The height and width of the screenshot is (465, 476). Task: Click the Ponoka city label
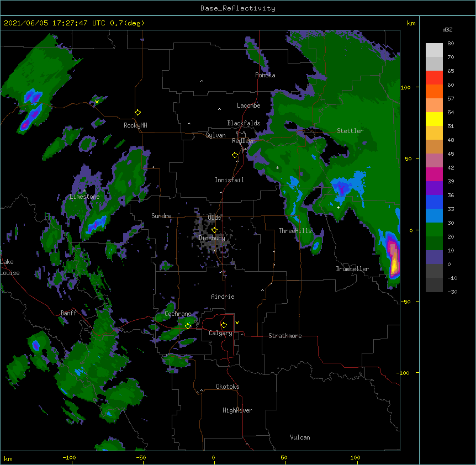click(265, 75)
